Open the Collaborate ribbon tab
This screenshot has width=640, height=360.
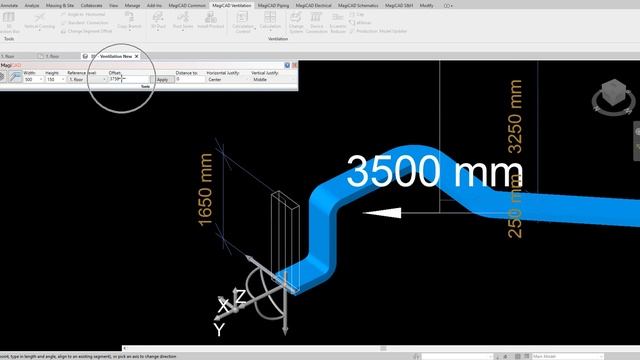[x=91, y=6]
